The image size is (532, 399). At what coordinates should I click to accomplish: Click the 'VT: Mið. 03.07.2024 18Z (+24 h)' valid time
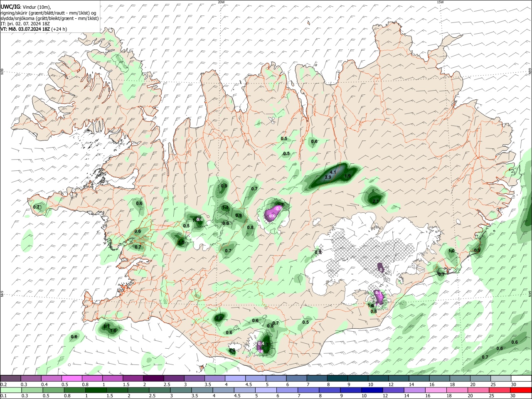pos(34,29)
